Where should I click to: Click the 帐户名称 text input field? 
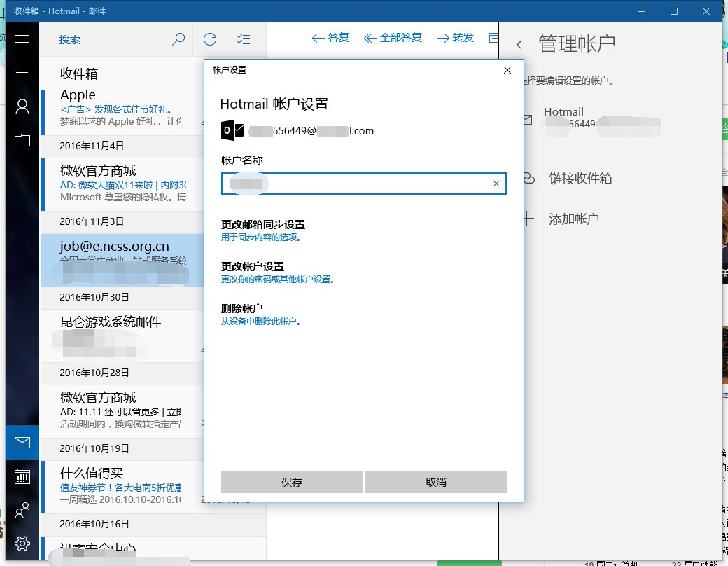coord(363,184)
